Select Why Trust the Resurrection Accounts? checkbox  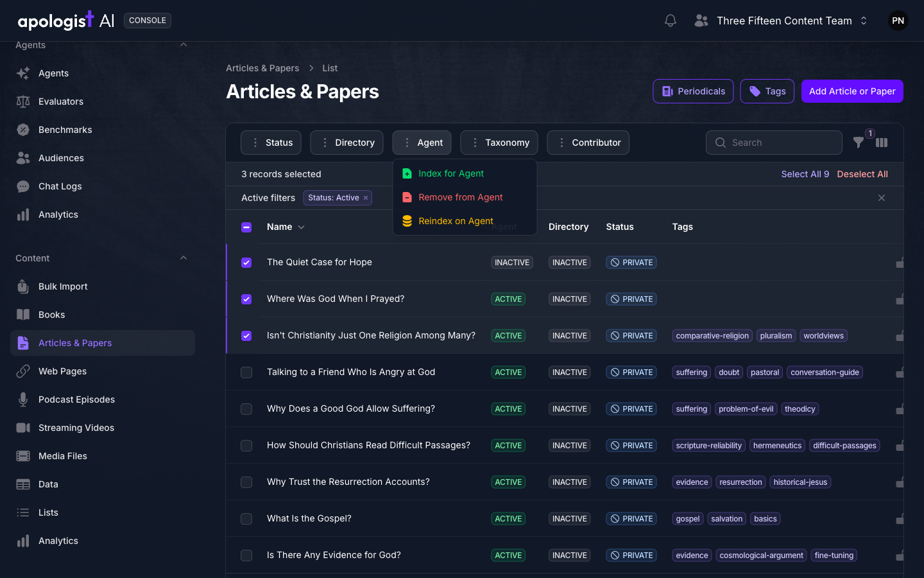[246, 482]
